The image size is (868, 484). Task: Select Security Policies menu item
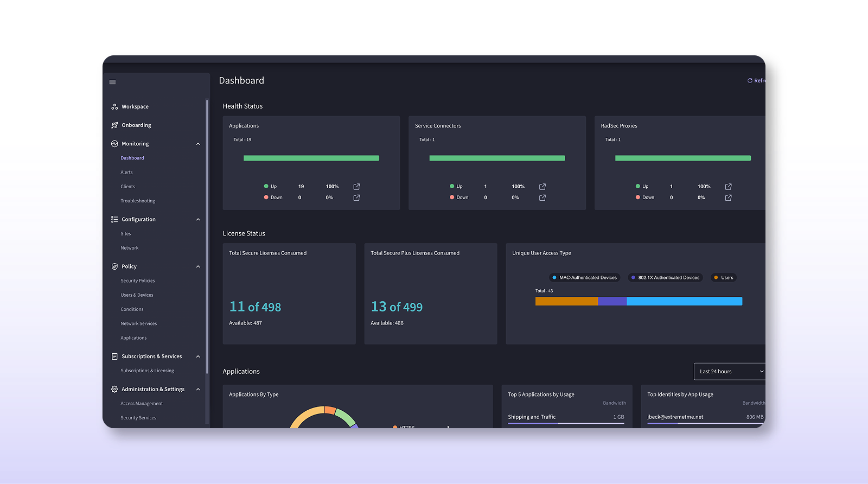coord(138,281)
